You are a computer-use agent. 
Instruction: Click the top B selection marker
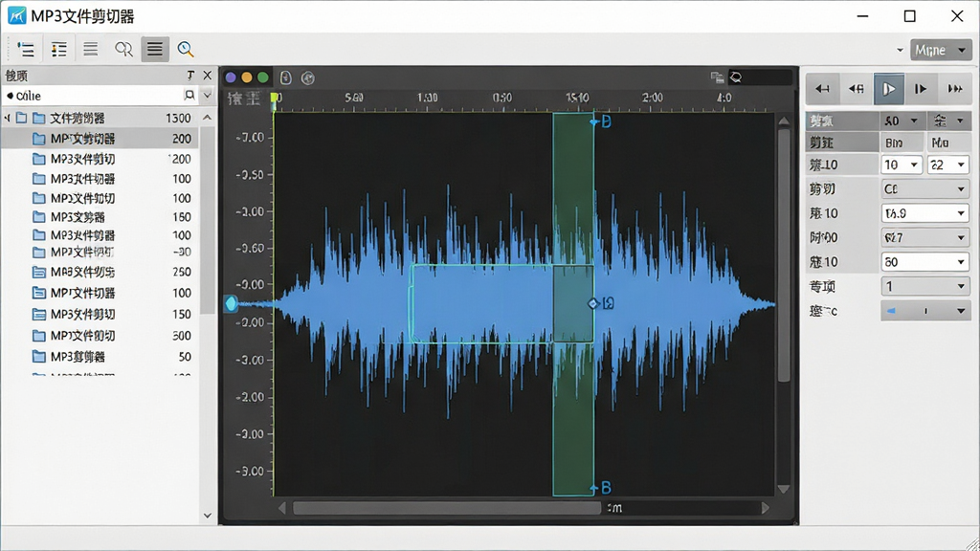(601, 121)
